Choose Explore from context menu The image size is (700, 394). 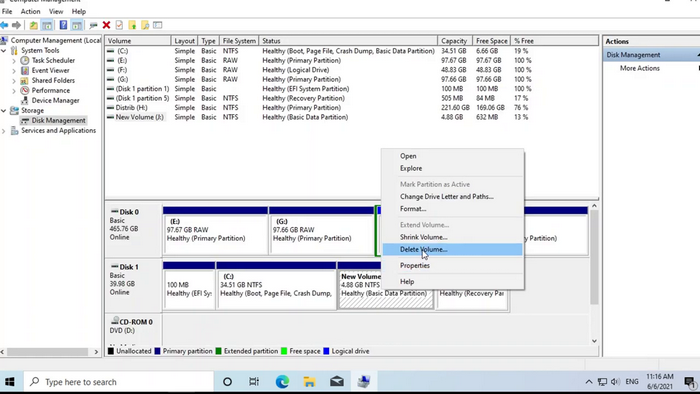[452, 168]
